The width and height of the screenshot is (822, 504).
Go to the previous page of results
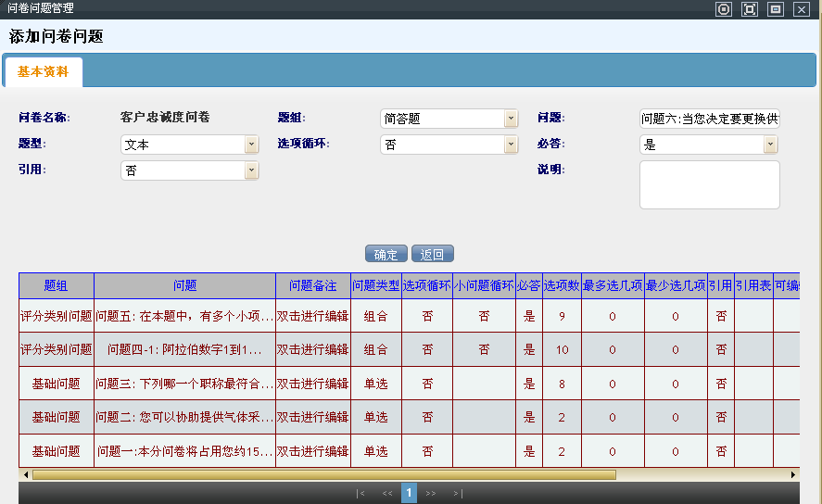pyautogui.click(x=386, y=493)
